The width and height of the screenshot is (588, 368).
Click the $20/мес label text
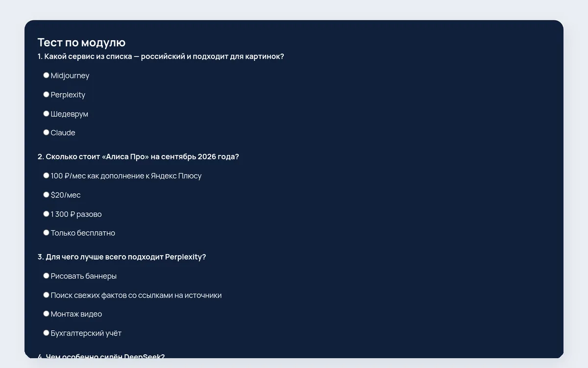point(66,195)
